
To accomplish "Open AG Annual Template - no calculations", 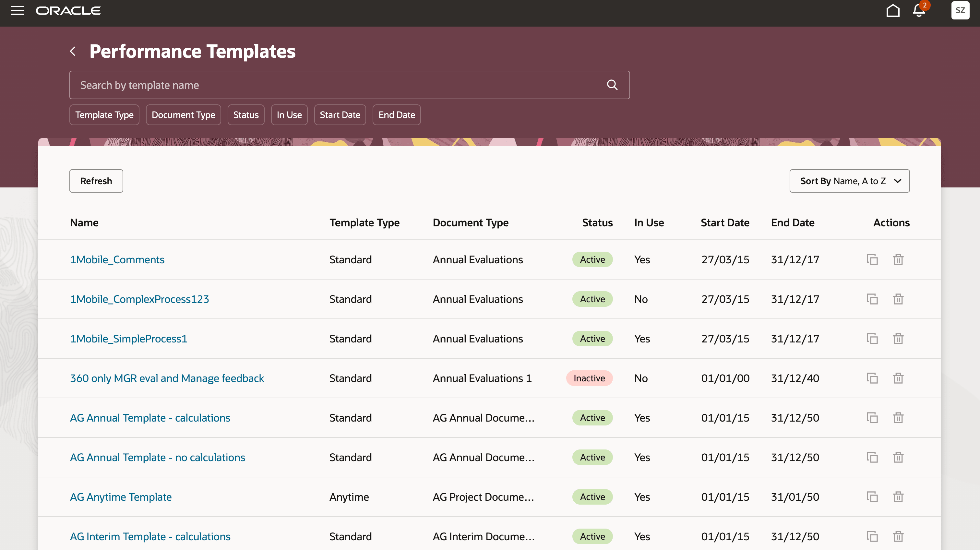I will pyautogui.click(x=158, y=457).
